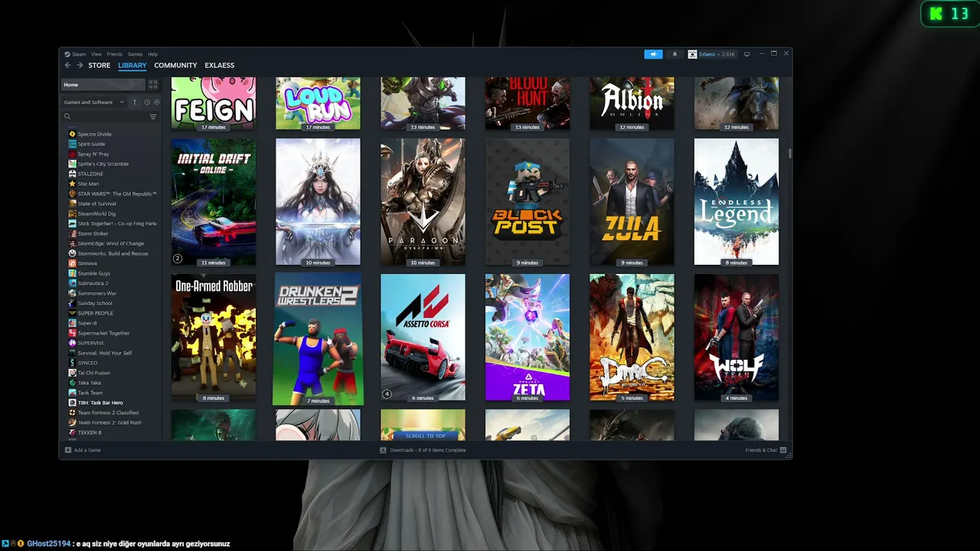The width and height of the screenshot is (980, 551).
Task: Open the Steam announcements megaphone button
Action: pos(653,54)
